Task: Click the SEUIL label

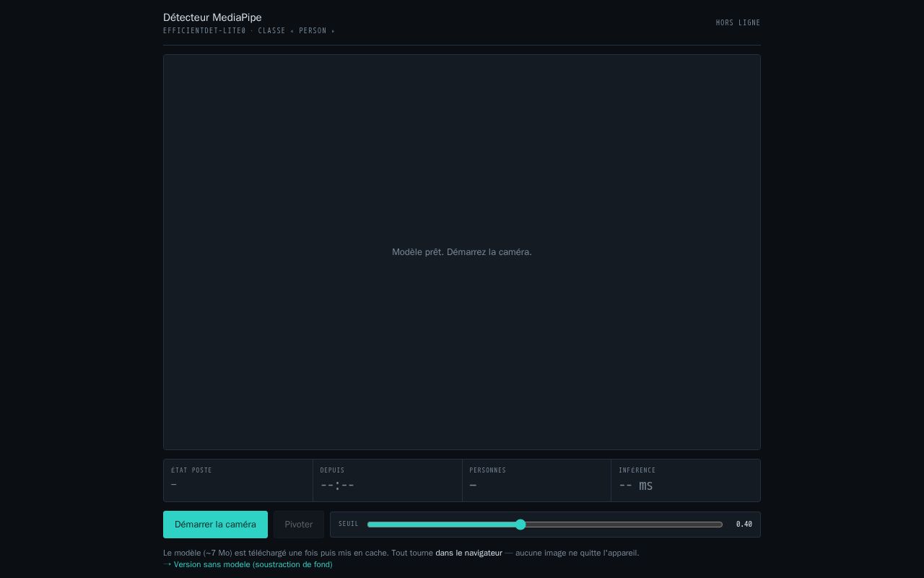Action: [x=349, y=524]
